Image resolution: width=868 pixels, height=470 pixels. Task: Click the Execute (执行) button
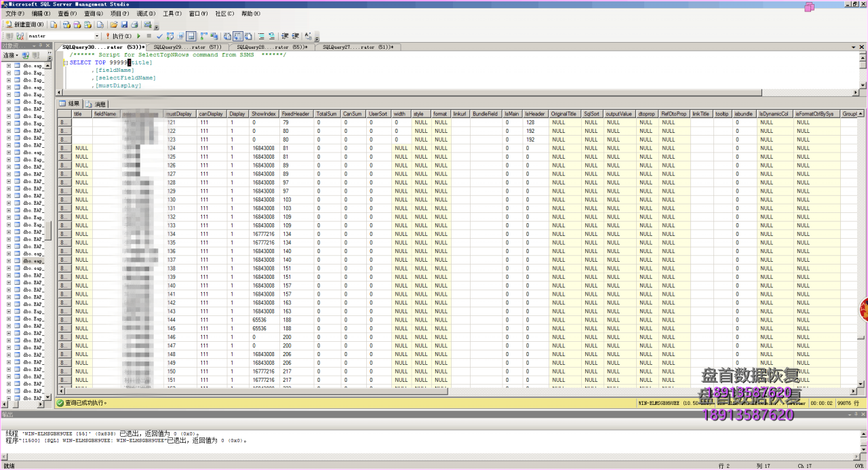coord(119,36)
